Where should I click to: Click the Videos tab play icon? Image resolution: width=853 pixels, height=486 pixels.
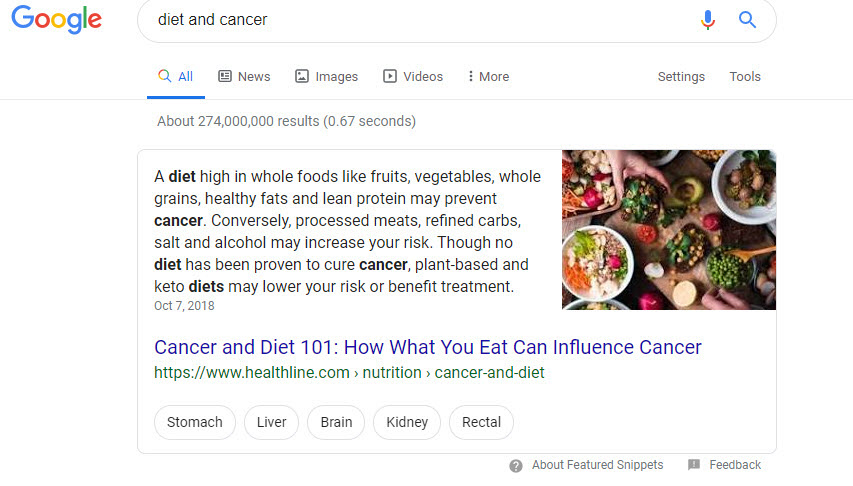pos(390,76)
